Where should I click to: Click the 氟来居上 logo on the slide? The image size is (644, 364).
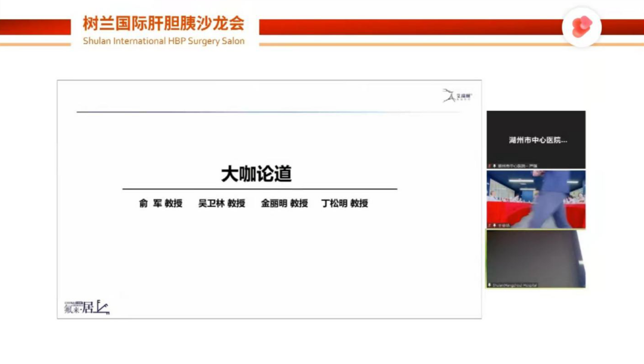(x=87, y=307)
